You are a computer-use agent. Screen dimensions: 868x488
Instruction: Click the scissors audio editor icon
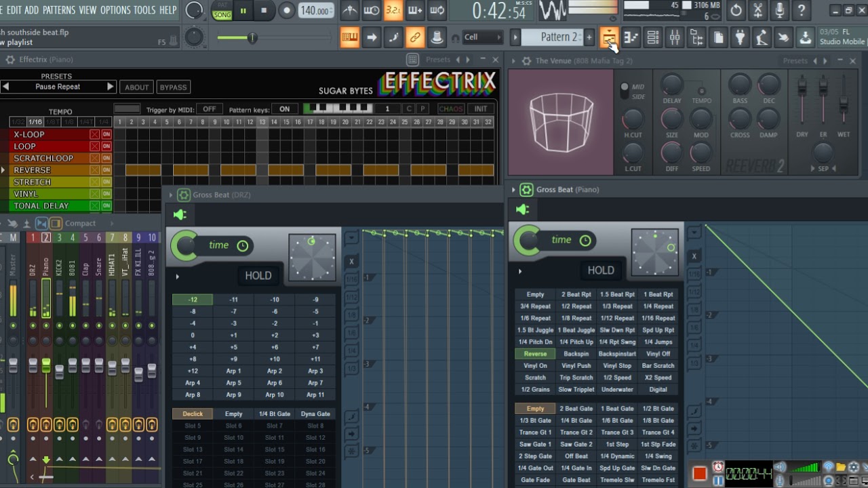pyautogui.click(x=758, y=10)
